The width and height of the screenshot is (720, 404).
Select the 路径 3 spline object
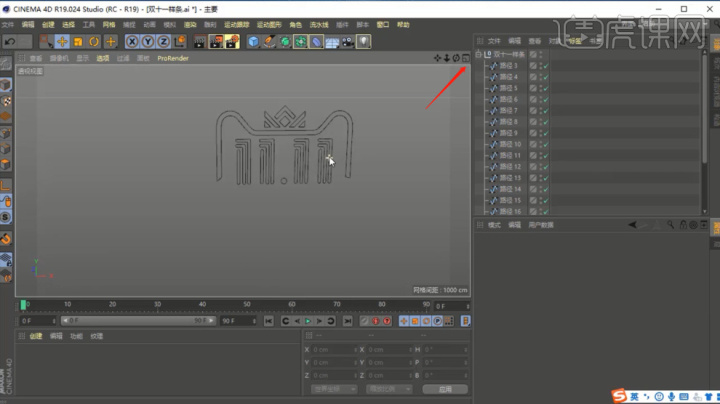[508, 66]
